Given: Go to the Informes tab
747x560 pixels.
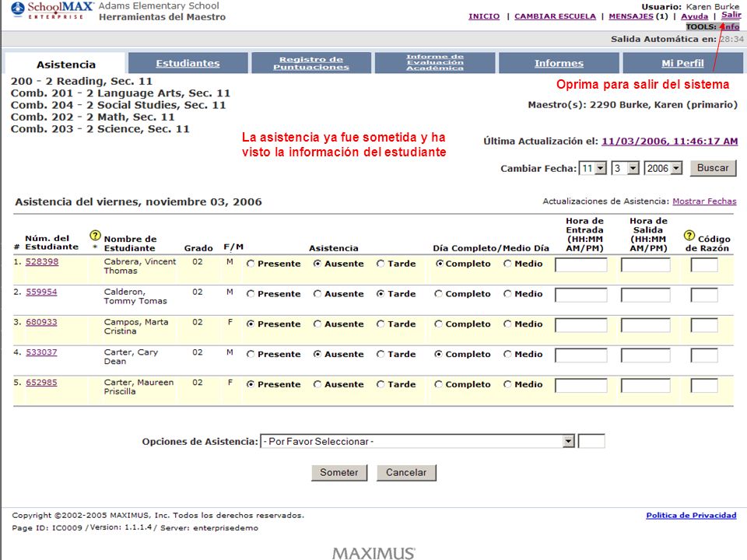Looking at the screenshot, I should coord(559,63).
